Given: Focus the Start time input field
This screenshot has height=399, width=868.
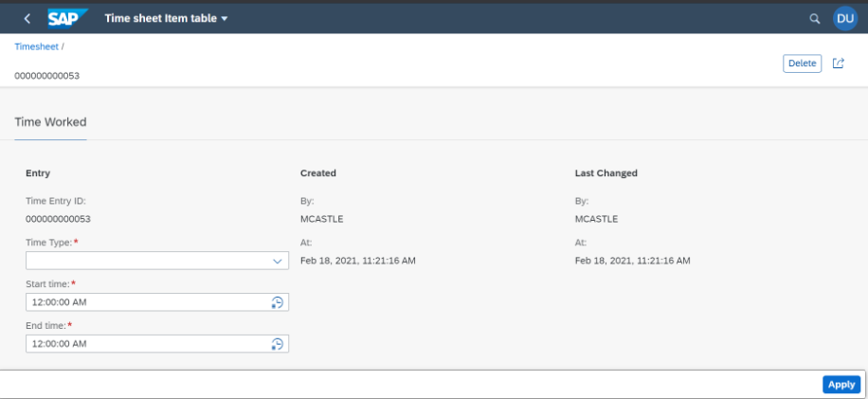Looking at the screenshot, I should (157, 302).
